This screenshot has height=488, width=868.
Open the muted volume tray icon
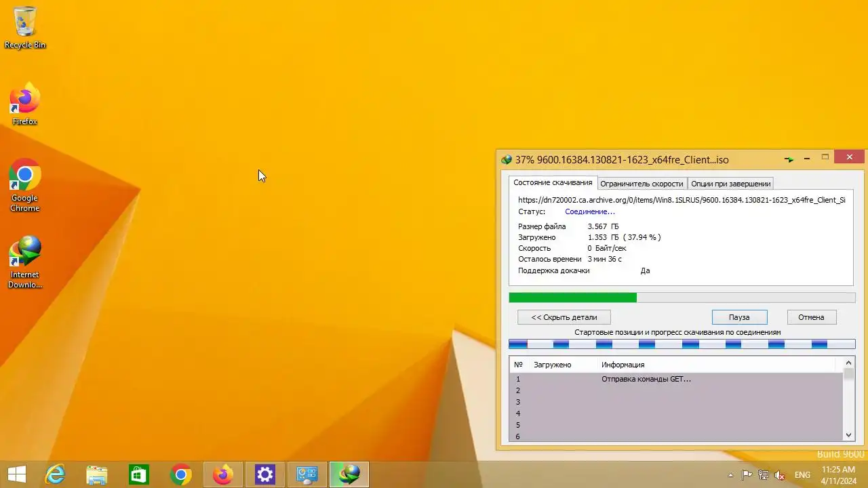[781, 475]
